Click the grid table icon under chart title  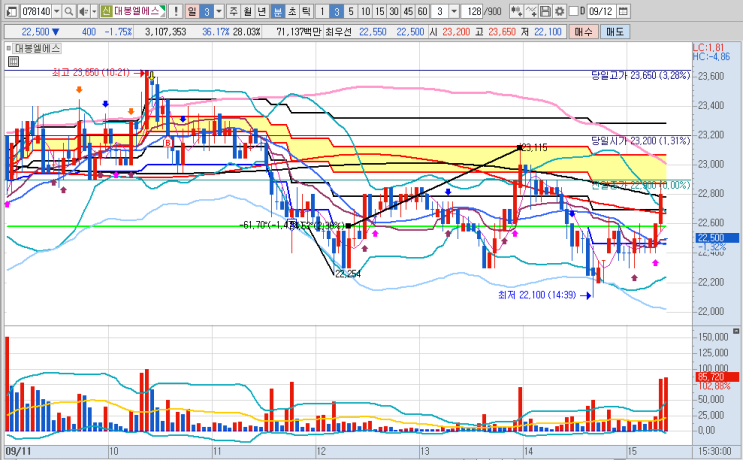[13, 61]
